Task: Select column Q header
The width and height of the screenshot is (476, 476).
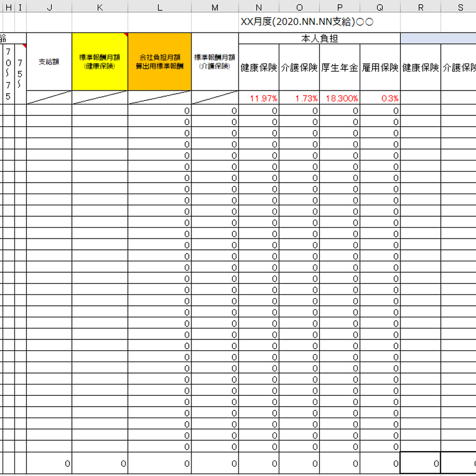Action: (x=380, y=7)
